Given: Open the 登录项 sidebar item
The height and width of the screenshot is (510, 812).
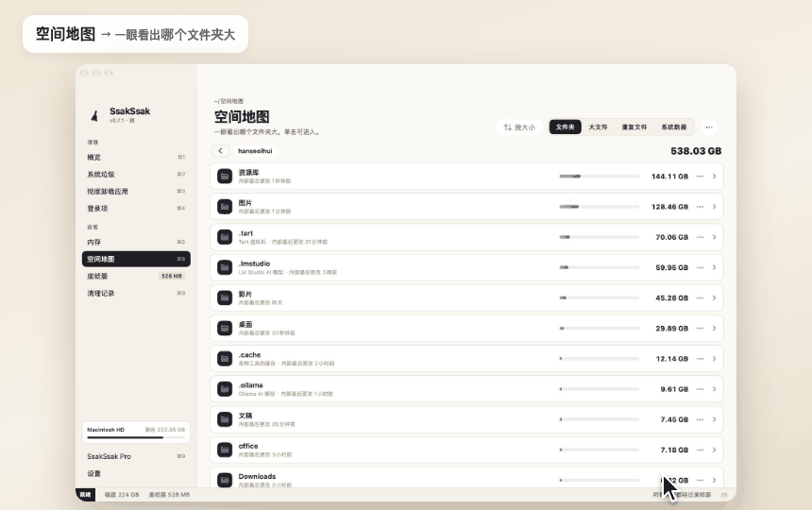Looking at the screenshot, I should pyautogui.click(x=136, y=209).
